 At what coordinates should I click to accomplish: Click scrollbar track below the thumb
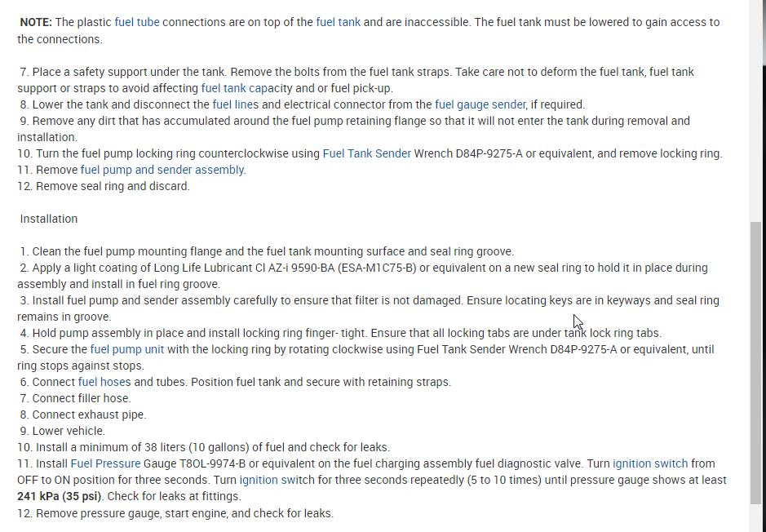tap(757, 517)
